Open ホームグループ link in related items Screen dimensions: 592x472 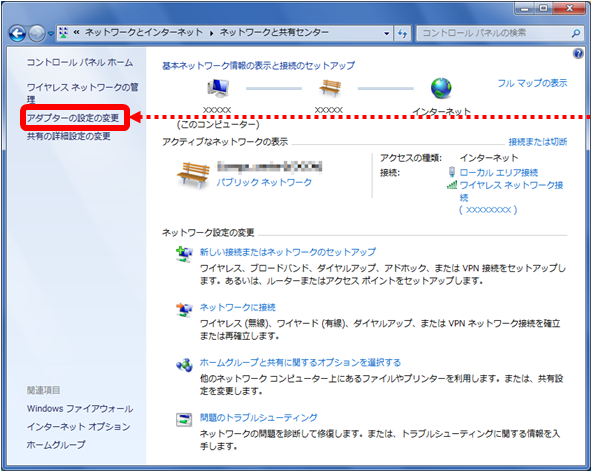[56, 445]
